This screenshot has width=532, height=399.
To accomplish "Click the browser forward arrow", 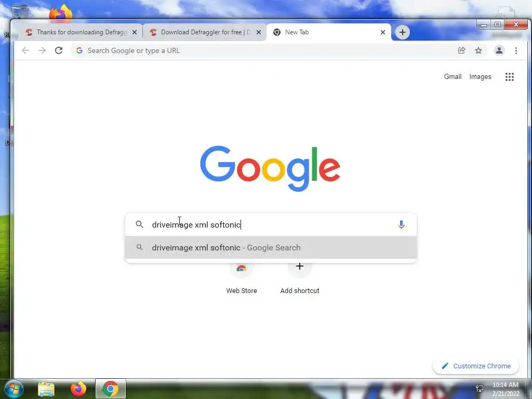I will pos(42,50).
